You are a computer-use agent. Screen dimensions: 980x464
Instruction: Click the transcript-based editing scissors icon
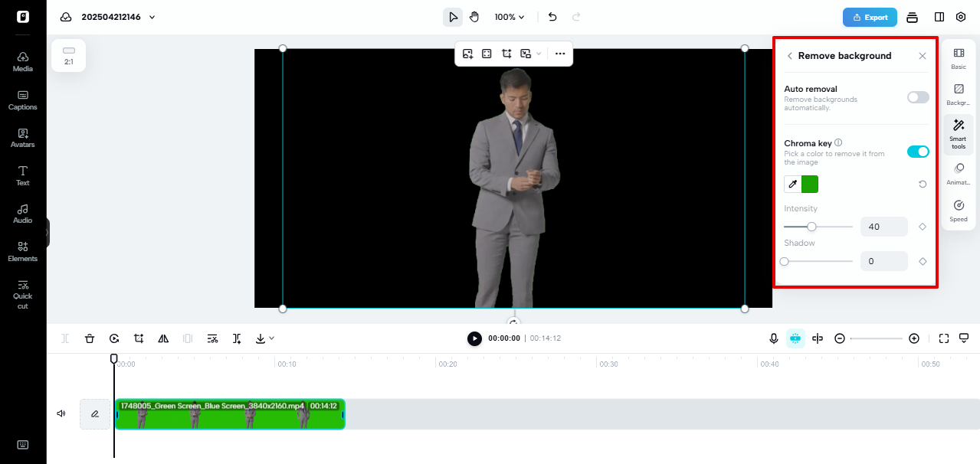point(213,338)
